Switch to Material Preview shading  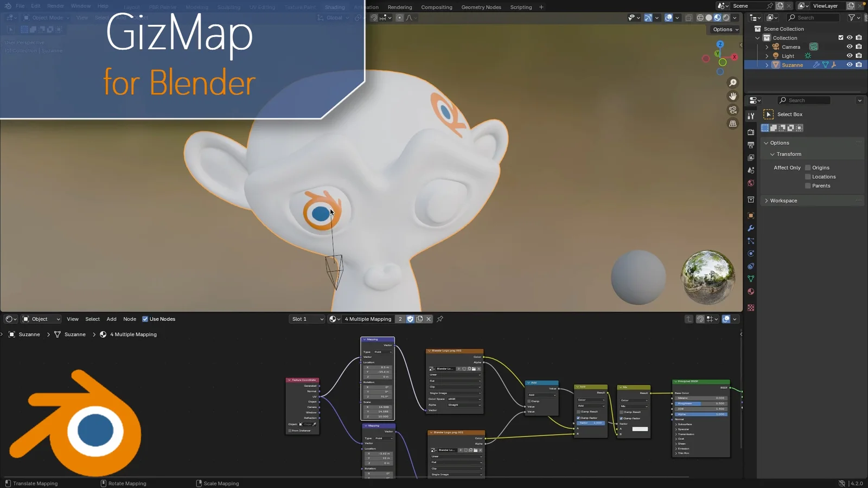pyautogui.click(x=718, y=18)
